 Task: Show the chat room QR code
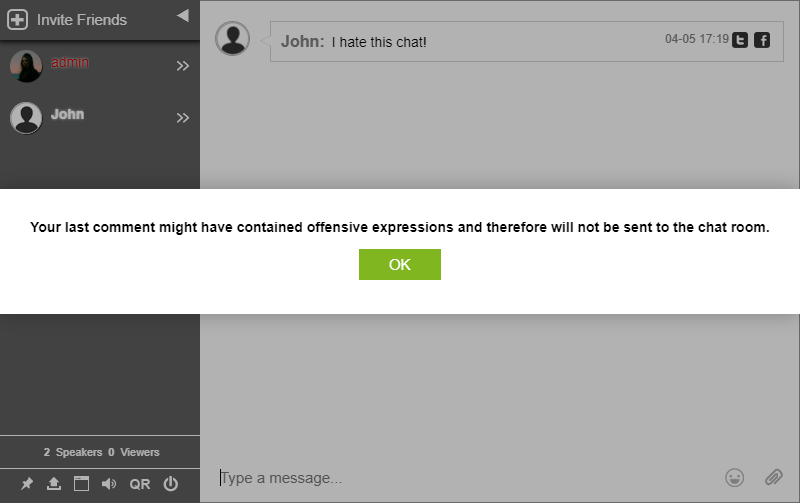tap(140, 484)
